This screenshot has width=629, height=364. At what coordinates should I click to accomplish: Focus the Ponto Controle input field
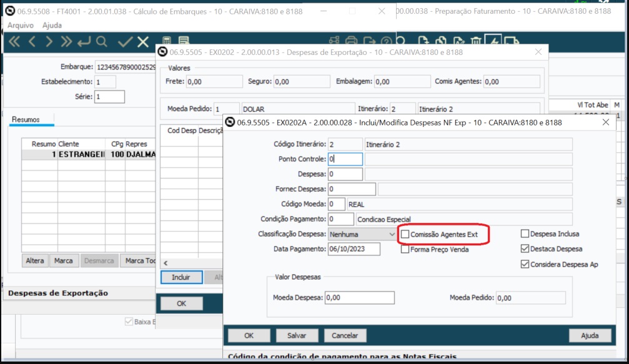[x=345, y=159]
